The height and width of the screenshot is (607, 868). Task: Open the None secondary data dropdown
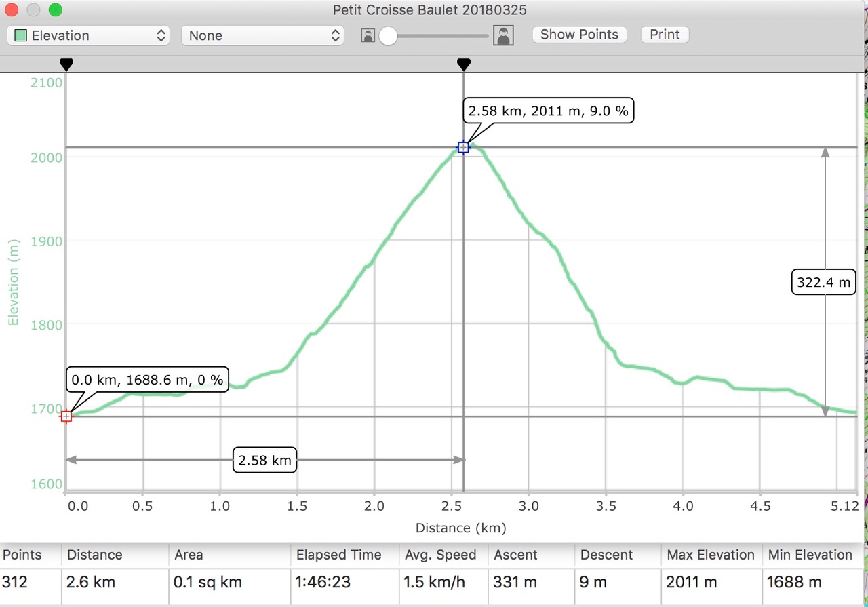tap(262, 35)
